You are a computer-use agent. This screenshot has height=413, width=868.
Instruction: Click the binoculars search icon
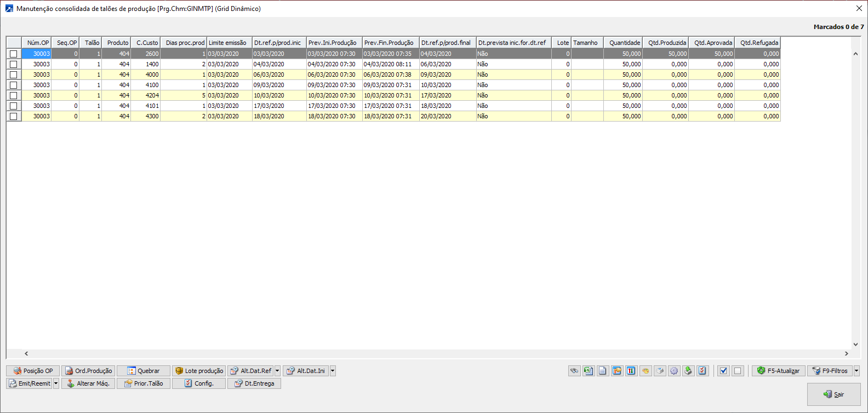point(574,371)
